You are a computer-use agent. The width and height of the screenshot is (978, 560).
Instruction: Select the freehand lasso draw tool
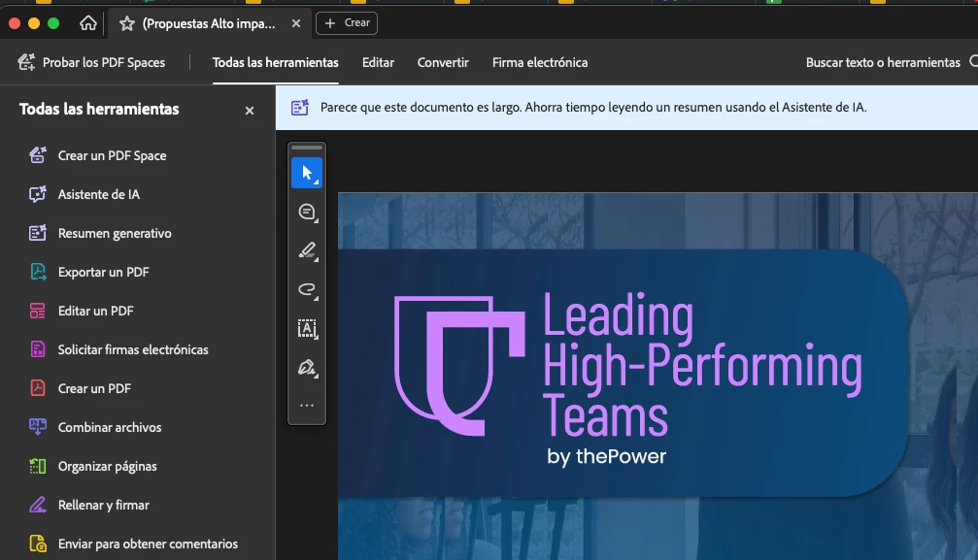[x=307, y=289]
